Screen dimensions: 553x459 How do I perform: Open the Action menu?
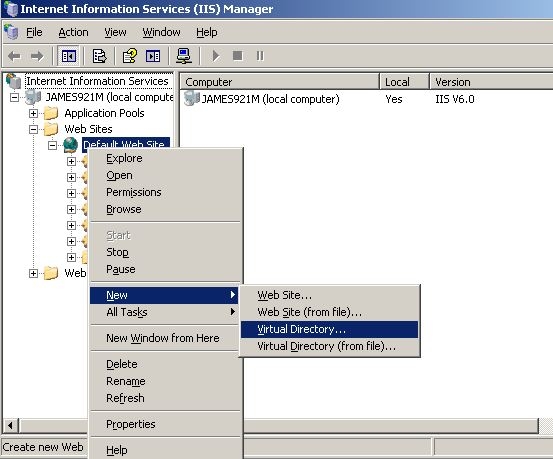point(73,32)
